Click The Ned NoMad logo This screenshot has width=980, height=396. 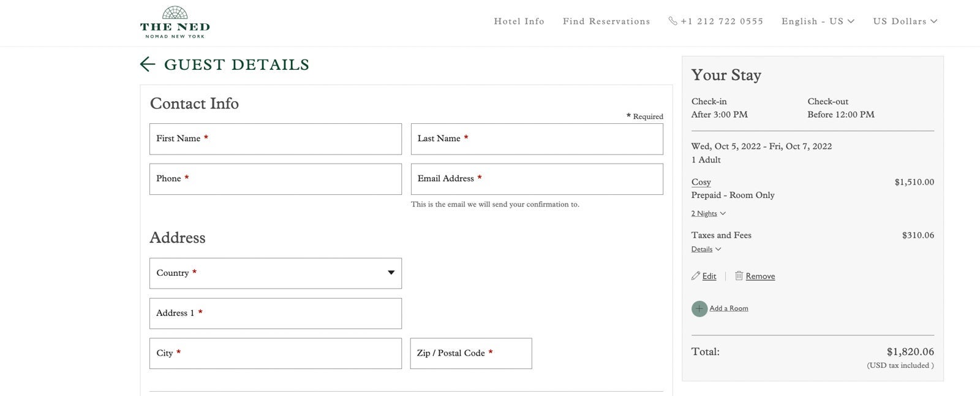(x=175, y=23)
